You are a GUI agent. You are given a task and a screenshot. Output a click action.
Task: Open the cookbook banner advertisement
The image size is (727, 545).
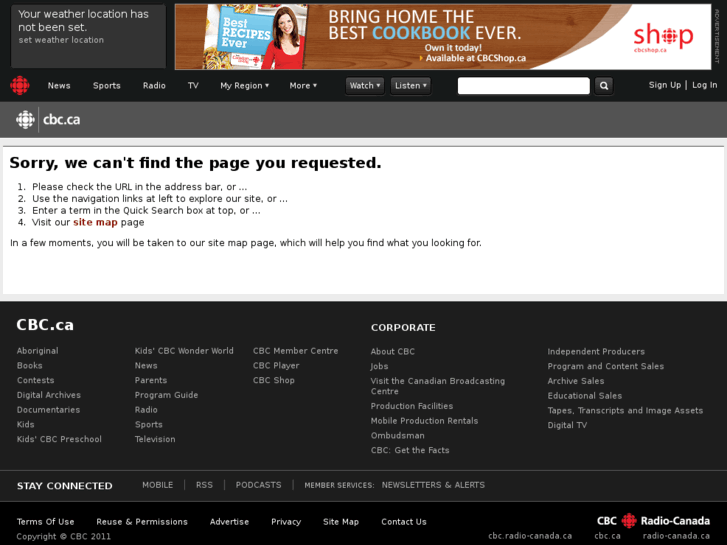(443, 37)
